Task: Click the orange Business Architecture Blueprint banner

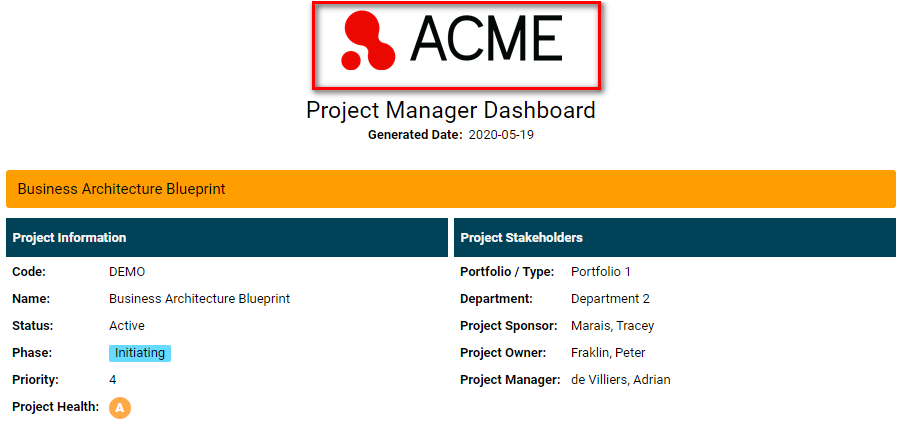Action: tap(451, 189)
